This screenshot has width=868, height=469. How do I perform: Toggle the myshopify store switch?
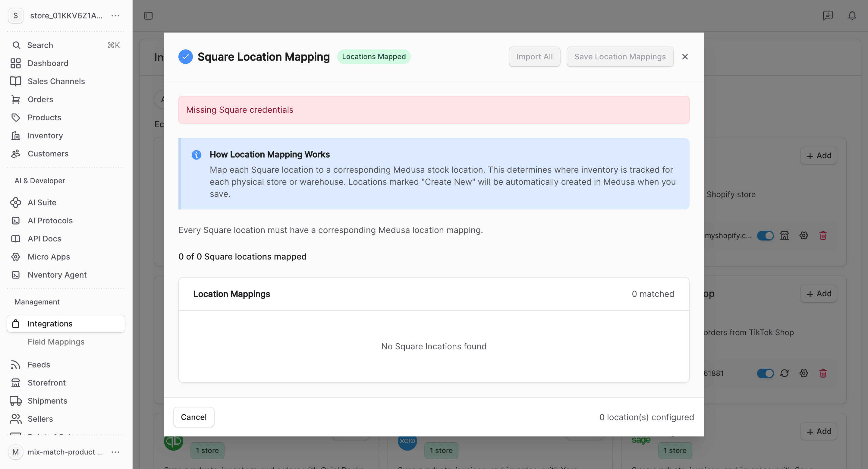(765, 235)
